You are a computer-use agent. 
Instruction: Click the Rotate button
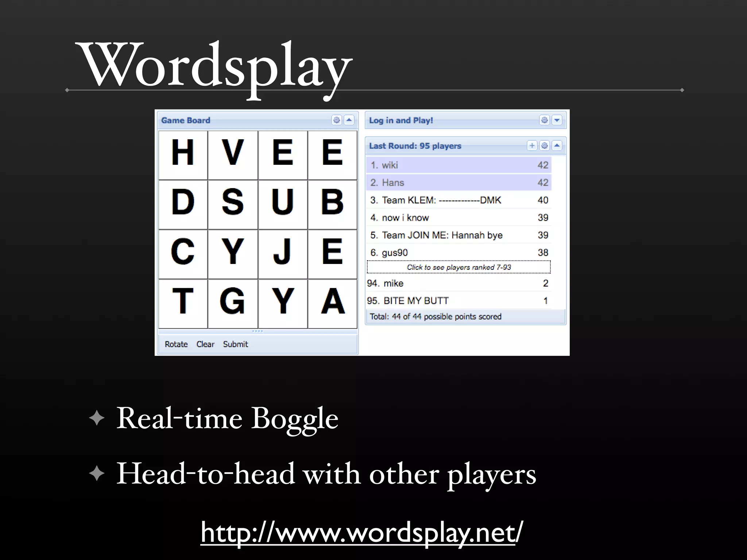click(x=176, y=344)
